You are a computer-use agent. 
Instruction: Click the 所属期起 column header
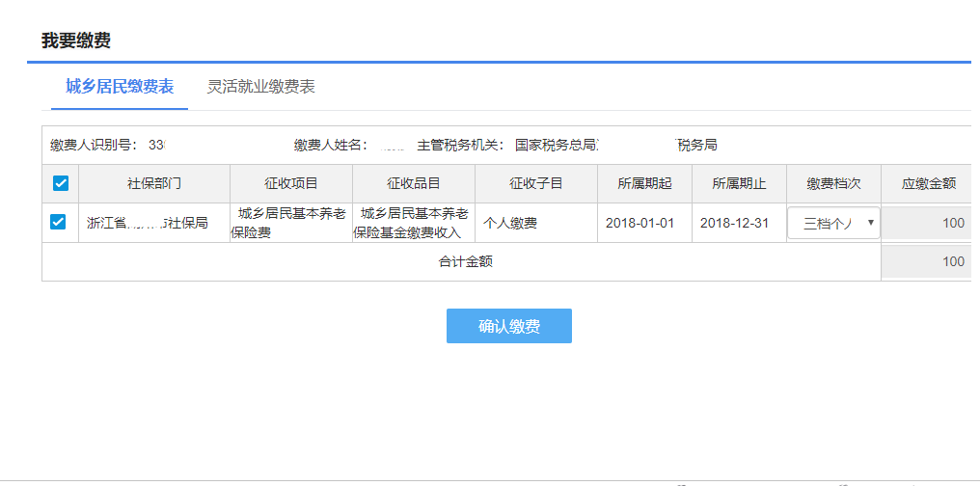click(644, 183)
